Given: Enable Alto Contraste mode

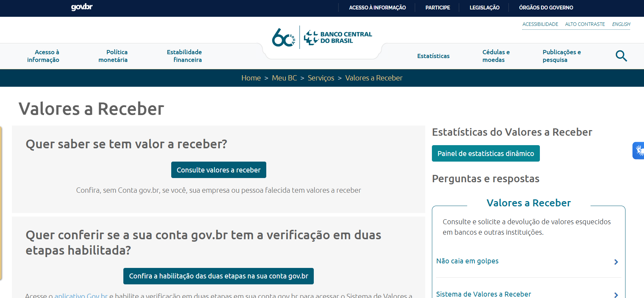Looking at the screenshot, I should pos(585,24).
